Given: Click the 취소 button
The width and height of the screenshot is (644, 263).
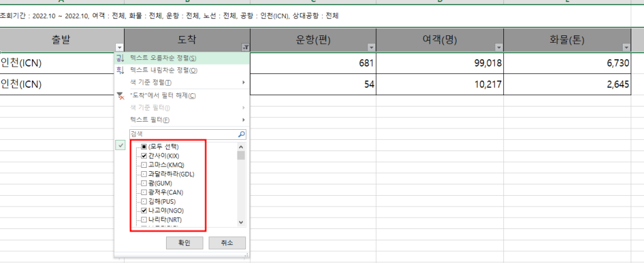Looking at the screenshot, I should tap(227, 242).
